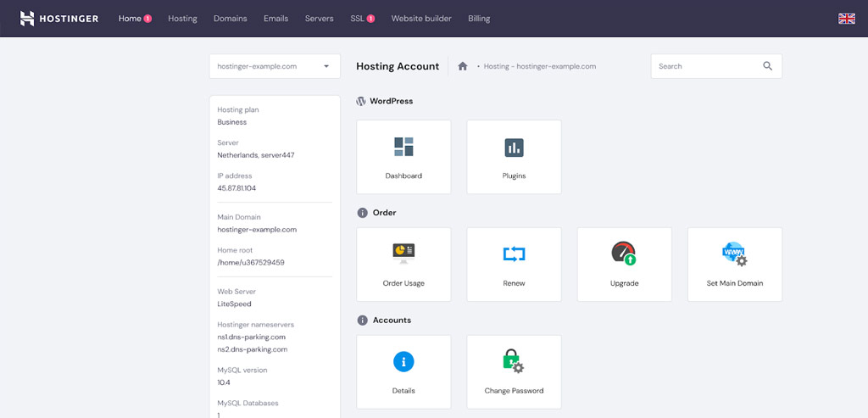Click the Upgrade speedometer icon

(624, 254)
